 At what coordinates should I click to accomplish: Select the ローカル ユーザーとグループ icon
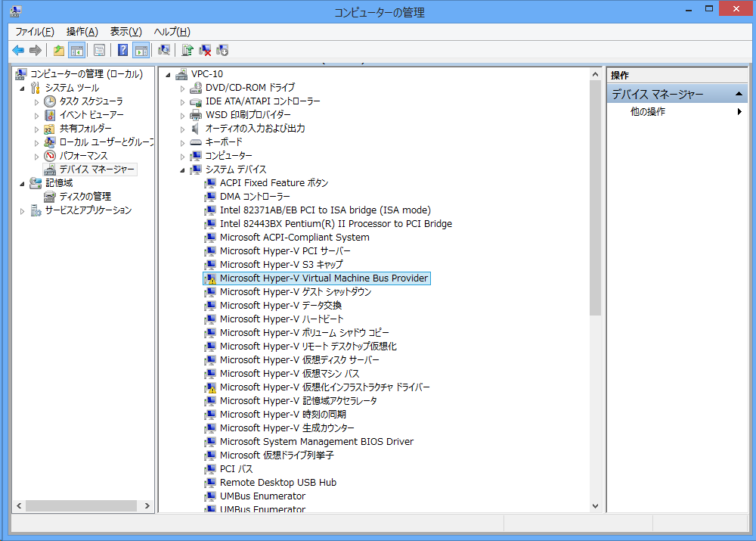[x=50, y=142]
